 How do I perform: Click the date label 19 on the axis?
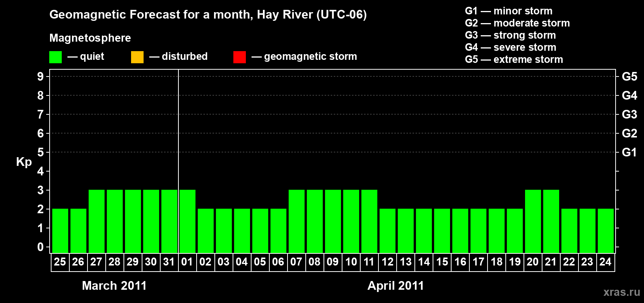[514, 262]
